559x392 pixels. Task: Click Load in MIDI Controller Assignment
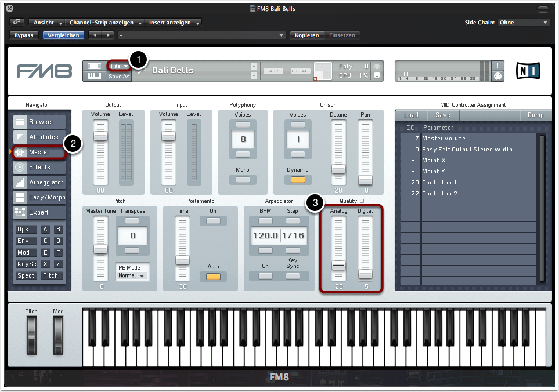click(x=411, y=115)
